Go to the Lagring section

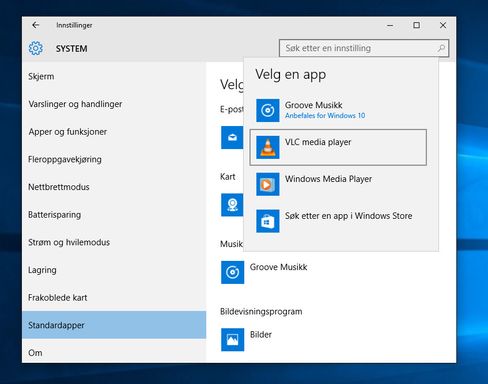pyautogui.click(x=114, y=270)
